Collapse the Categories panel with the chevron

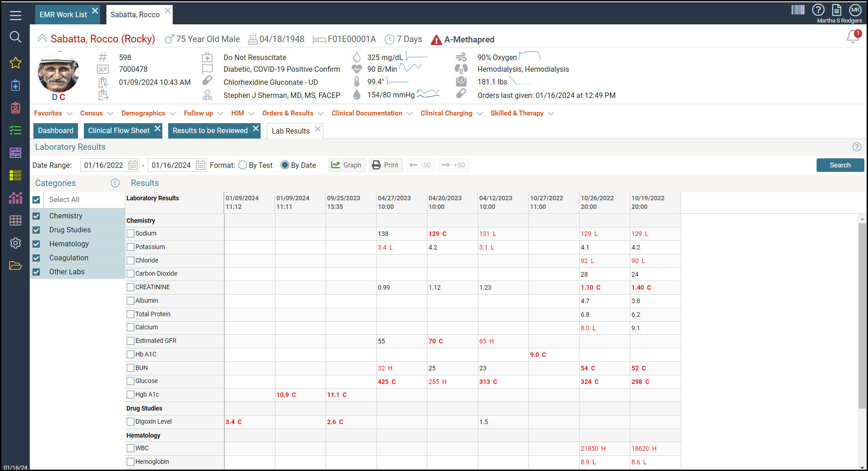115,183
